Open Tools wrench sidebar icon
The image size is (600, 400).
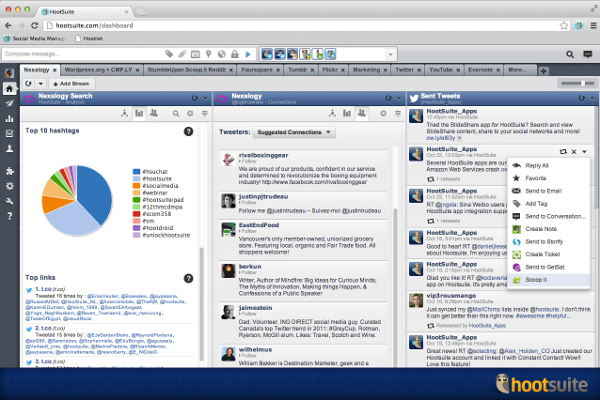(x=10, y=201)
